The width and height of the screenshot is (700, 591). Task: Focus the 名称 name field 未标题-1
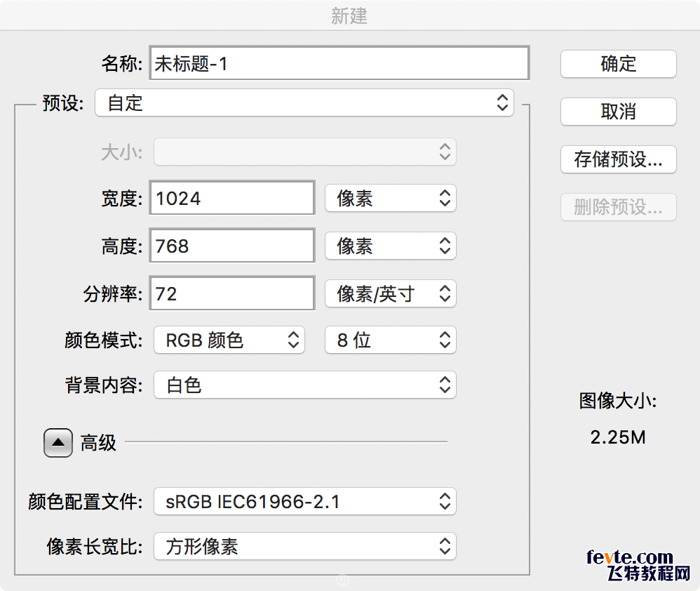(339, 63)
